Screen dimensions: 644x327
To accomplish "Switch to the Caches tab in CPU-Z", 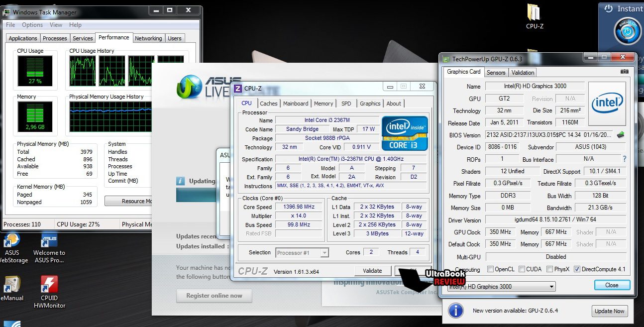I will (x=269, y=104).
